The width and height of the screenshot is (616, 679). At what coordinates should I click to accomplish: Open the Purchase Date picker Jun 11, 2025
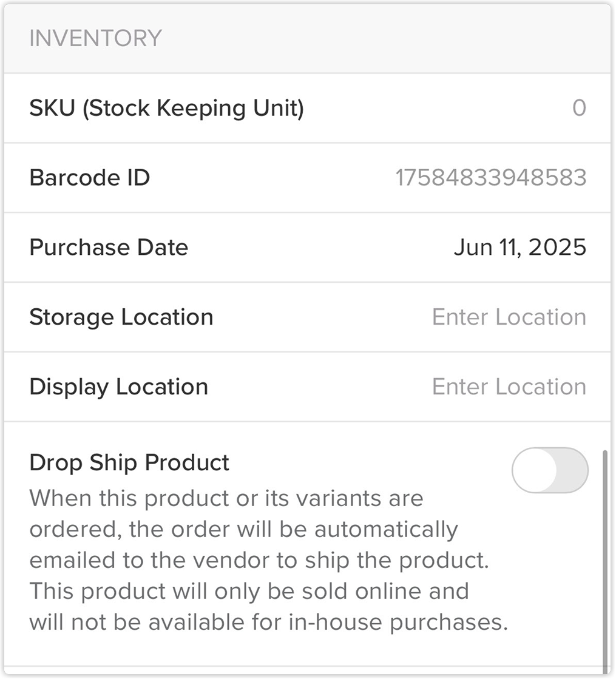click(x=520, y=247)
